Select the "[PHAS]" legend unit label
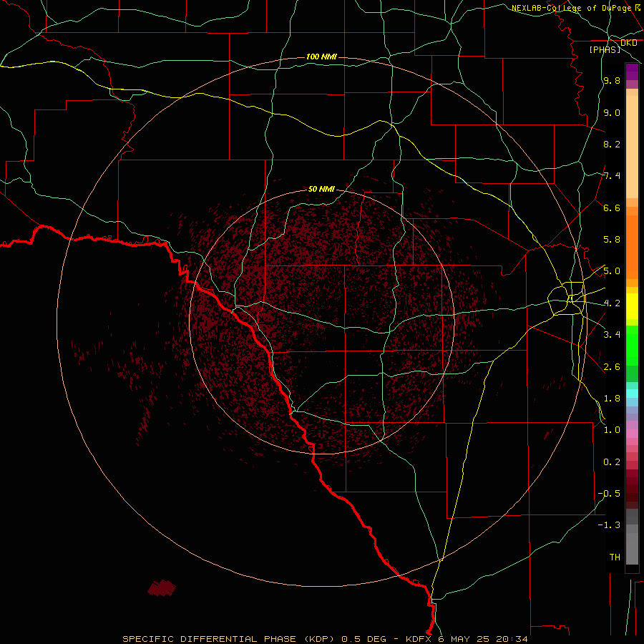 (x=605, y=49)
